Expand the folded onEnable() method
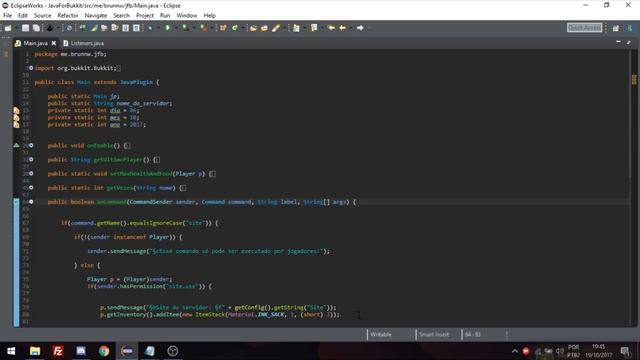 [x=31, y=145]
